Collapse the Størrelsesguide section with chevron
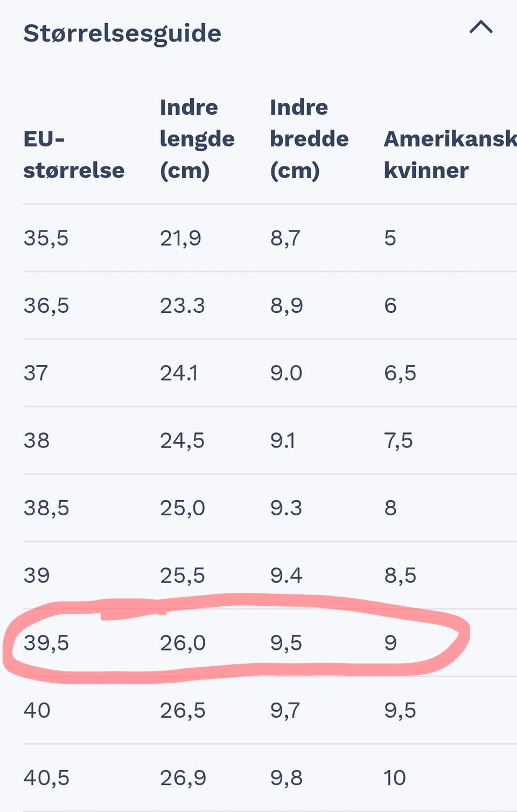 tap(480, 27)
